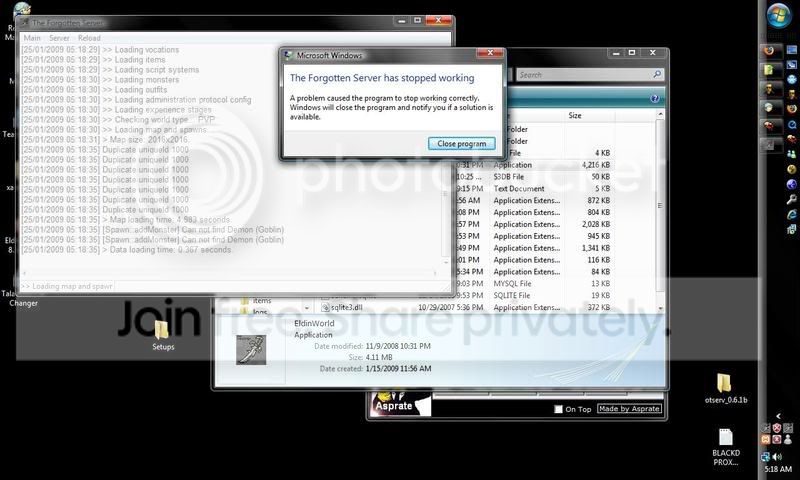Click the Loading vocations log line
Image resolution: width=800 pixels, height=480 pixels.
click(x=100, y=49)
